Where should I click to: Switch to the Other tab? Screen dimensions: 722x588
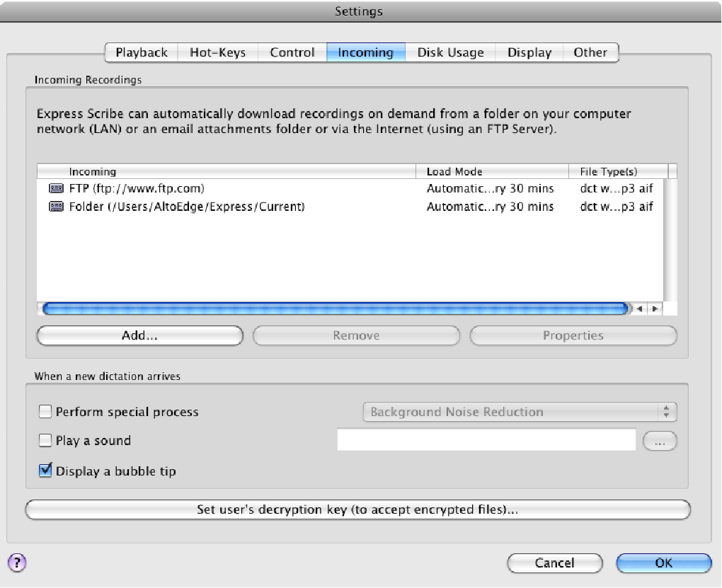point(590,52)
